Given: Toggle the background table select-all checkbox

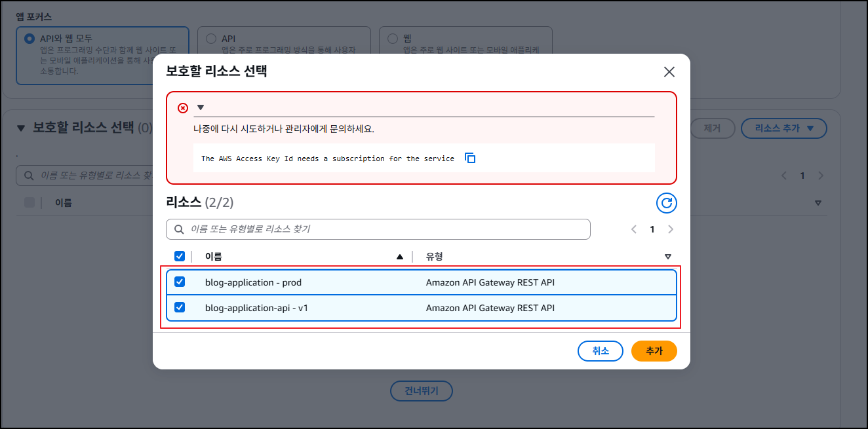Looking at the screenshot, I should point(30,202).
